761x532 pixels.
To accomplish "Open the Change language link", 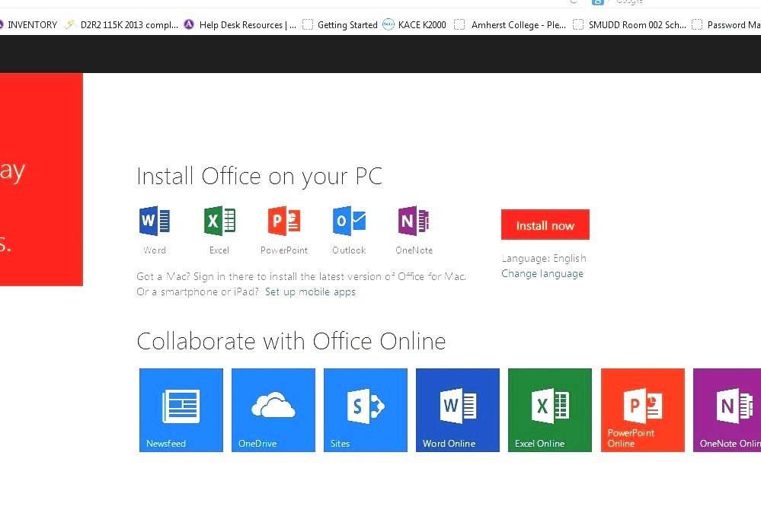I will click(542, 273).
